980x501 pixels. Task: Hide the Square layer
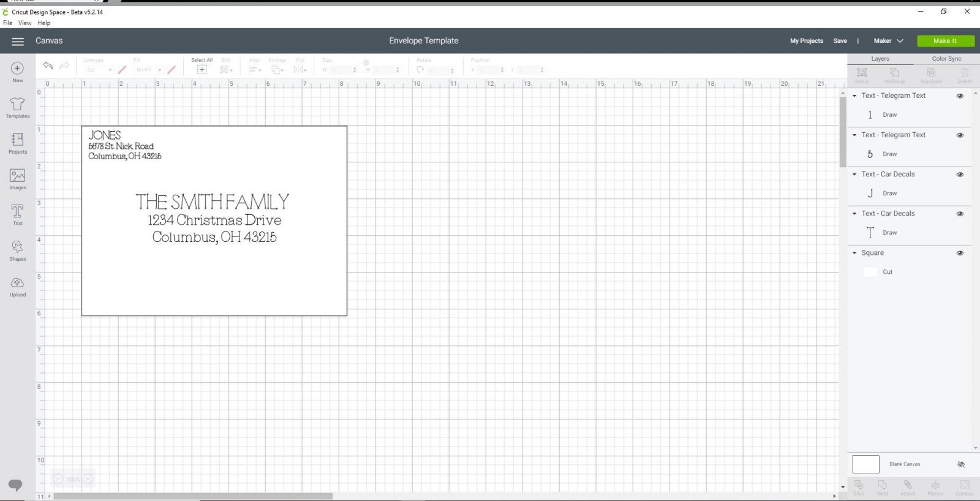(960, 253)
